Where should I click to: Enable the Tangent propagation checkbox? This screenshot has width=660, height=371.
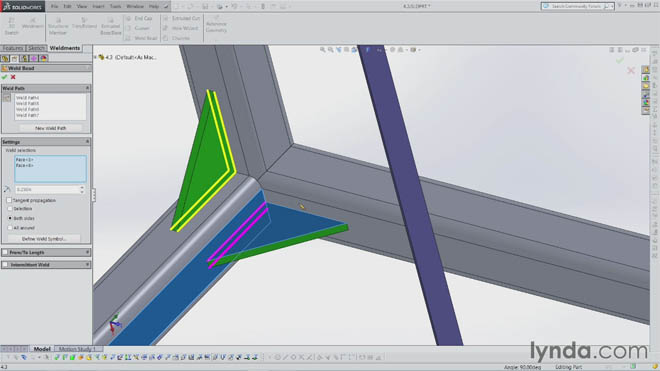[x=9, y=200]
